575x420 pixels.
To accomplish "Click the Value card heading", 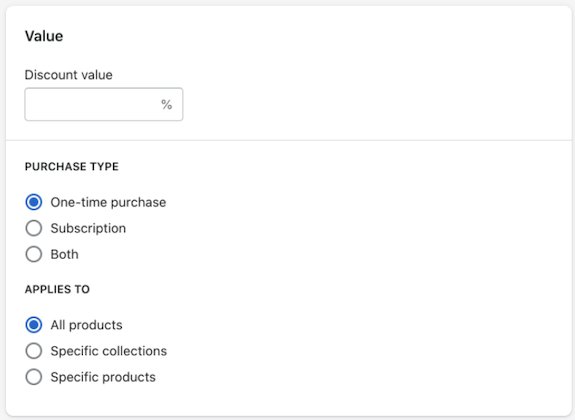I will (44, 36).
